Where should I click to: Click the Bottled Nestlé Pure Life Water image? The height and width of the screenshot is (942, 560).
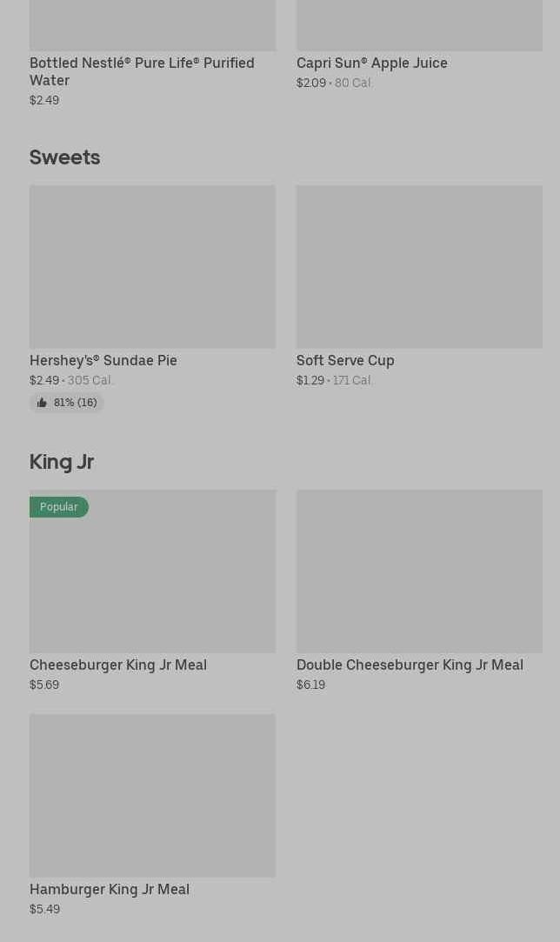coord(152,24)
